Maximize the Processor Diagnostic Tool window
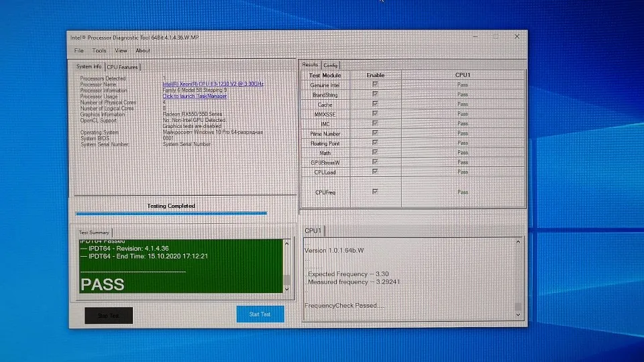 [x=496, y=36]
